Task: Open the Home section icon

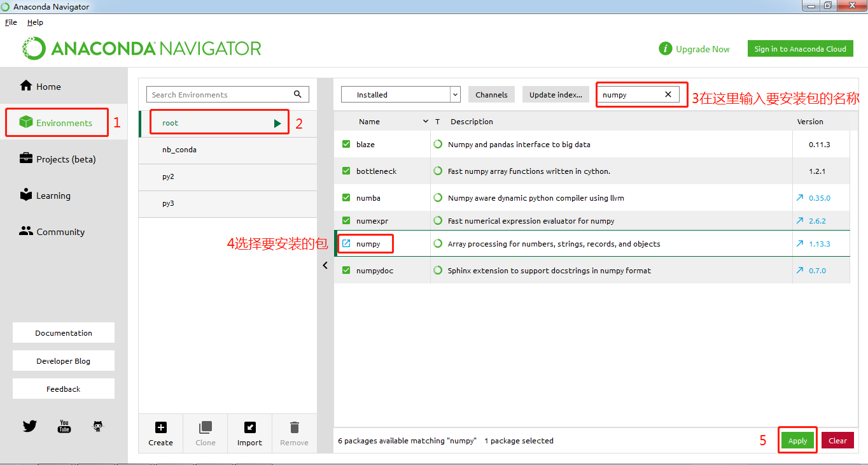Action: (26, 85)
